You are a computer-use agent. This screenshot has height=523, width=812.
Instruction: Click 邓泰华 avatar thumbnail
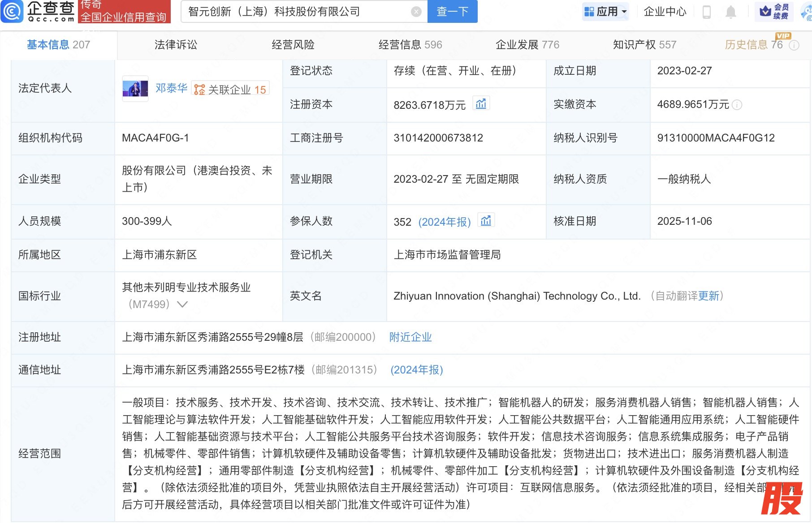[x=135, y=89]
